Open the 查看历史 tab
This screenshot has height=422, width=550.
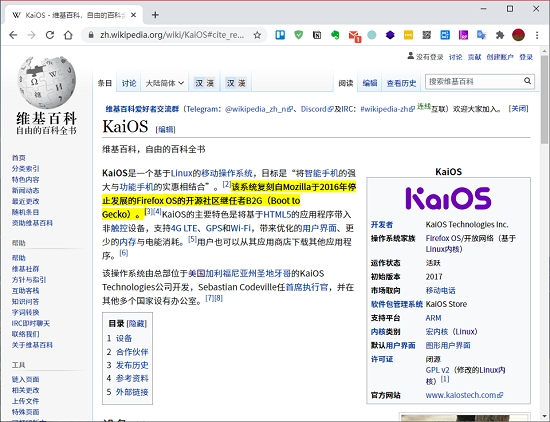(401, 83)
